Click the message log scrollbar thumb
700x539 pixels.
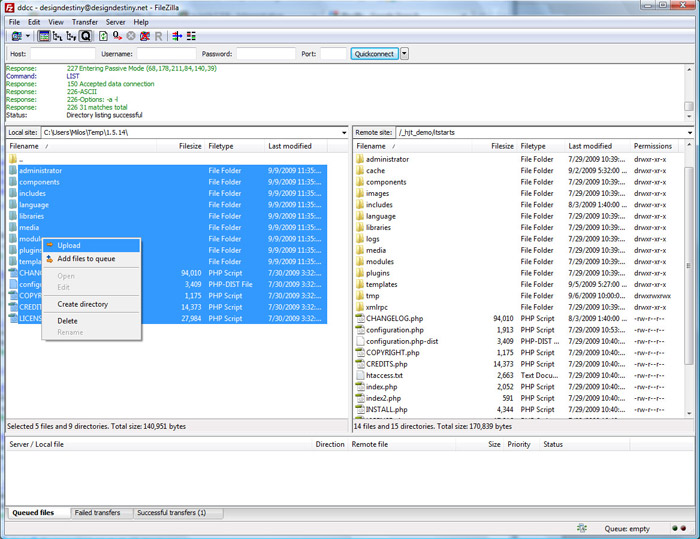689,106
